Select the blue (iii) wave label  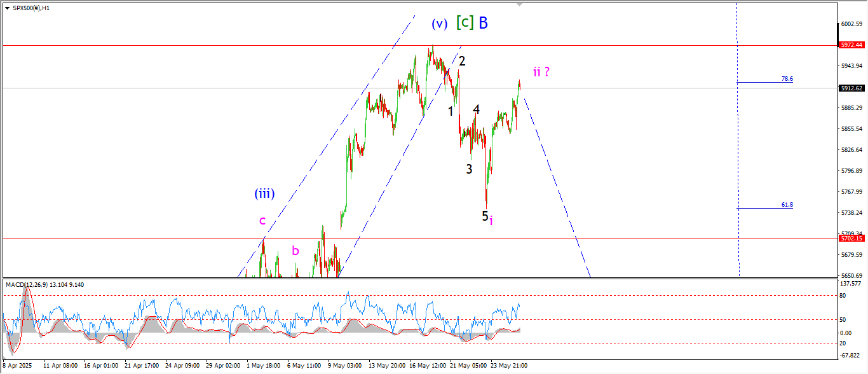pos(264,193)
